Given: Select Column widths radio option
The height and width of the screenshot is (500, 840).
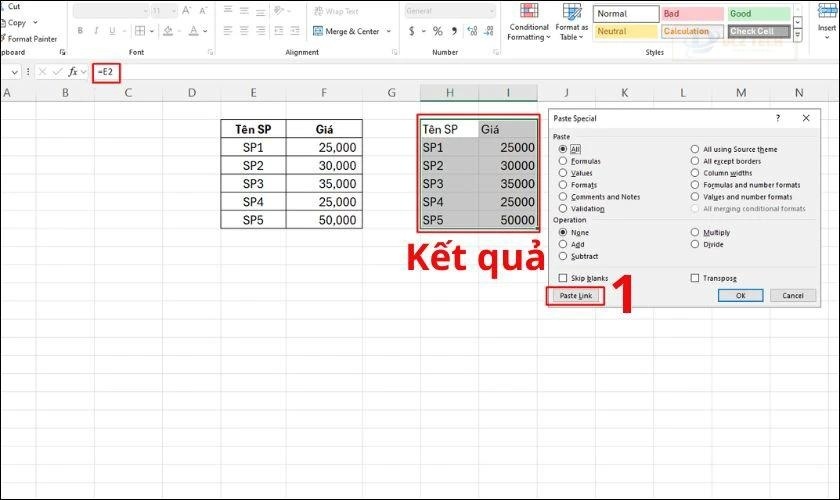Looking at the screenshot, I should point(695,173).
